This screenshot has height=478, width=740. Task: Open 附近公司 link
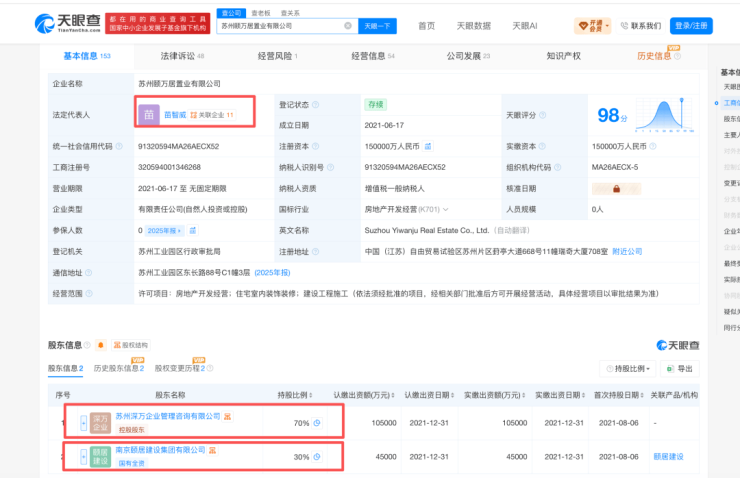click(x=627, y=252)
